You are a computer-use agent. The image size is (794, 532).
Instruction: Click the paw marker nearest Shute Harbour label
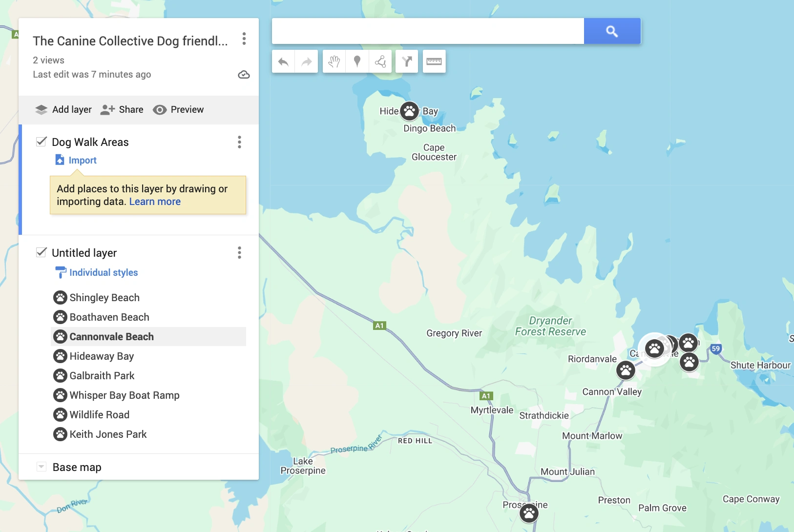pyautogui.click(x=689, y=362)
